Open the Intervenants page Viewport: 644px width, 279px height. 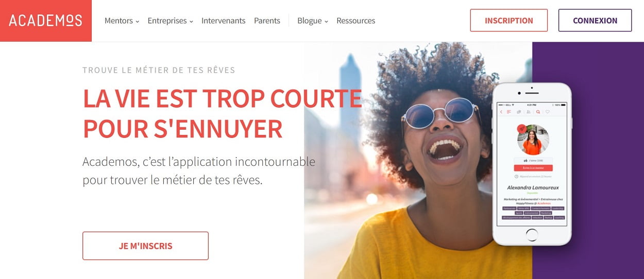(x=223, y=21)
